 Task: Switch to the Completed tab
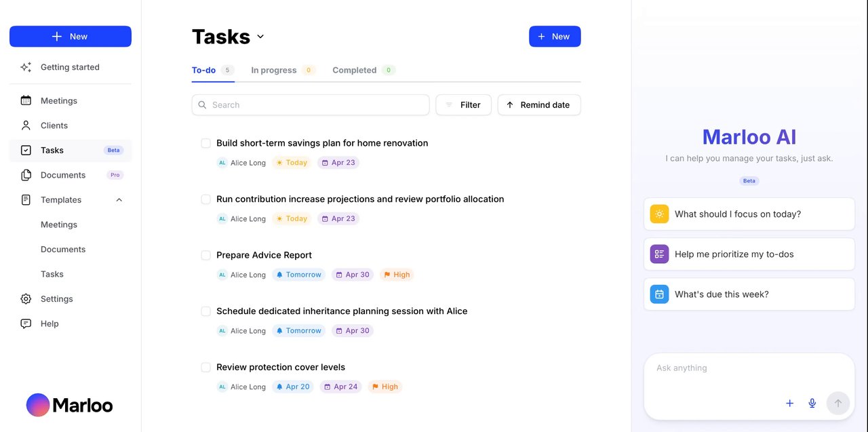[x=354, y=71]
